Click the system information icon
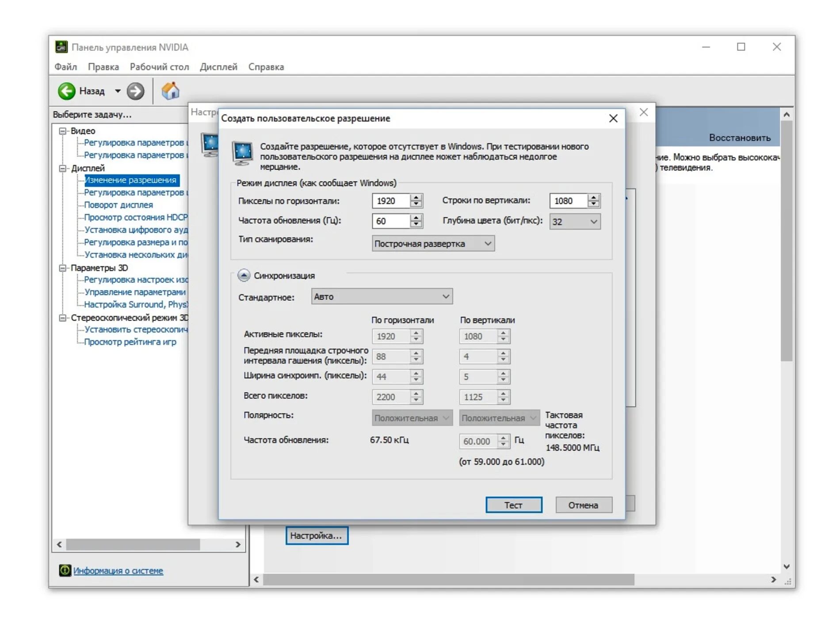This screenshot has width=840, height=622. tap(65, 570)
